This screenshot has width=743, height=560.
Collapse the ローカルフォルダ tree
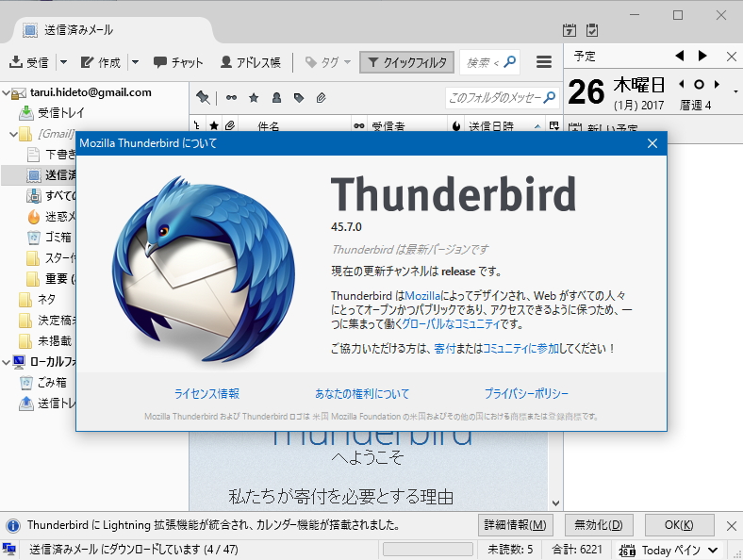tap(7, 362)
